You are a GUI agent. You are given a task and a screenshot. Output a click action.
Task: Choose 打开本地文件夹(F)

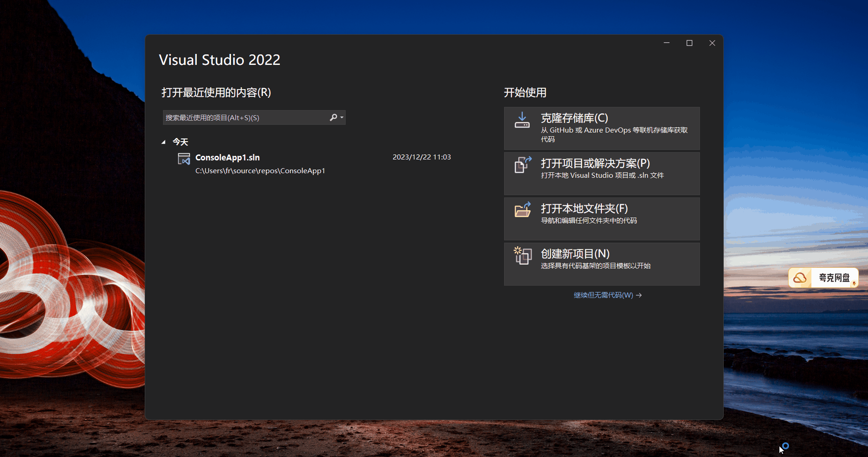601,218
